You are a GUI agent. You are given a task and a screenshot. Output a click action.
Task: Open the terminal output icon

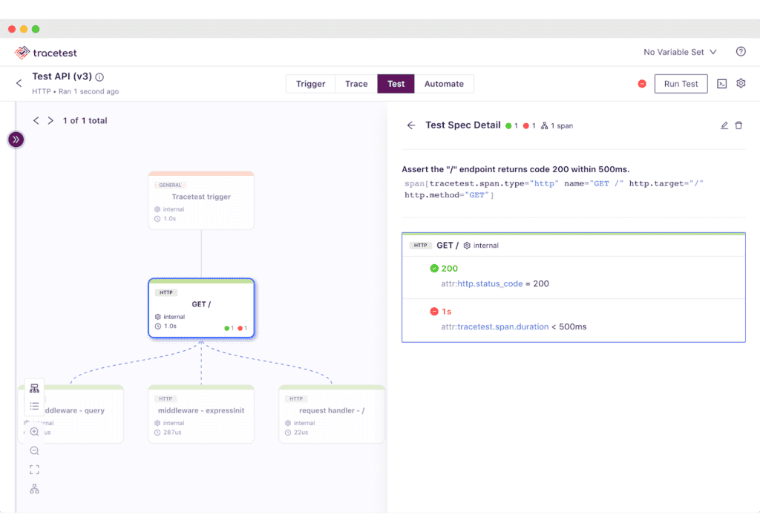point(721,84)
